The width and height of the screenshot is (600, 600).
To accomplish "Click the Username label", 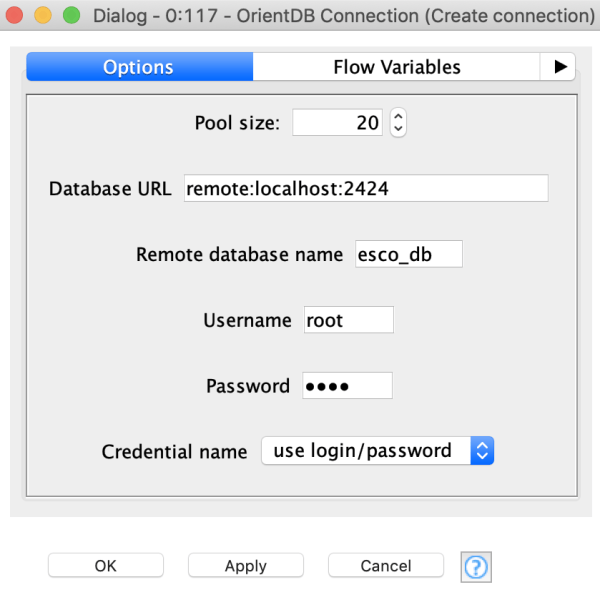I will coord(247,320).
